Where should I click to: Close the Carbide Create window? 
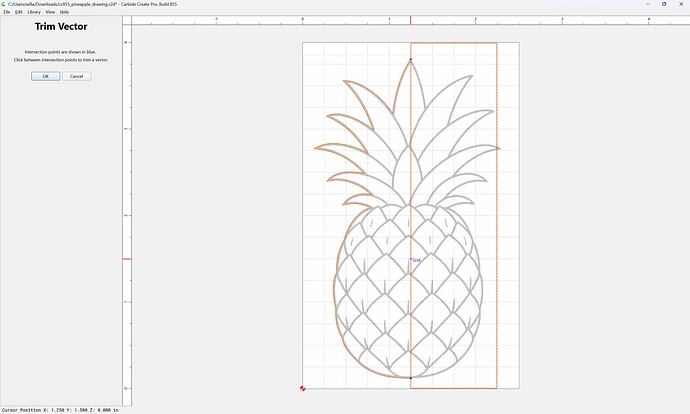point(681,4)
